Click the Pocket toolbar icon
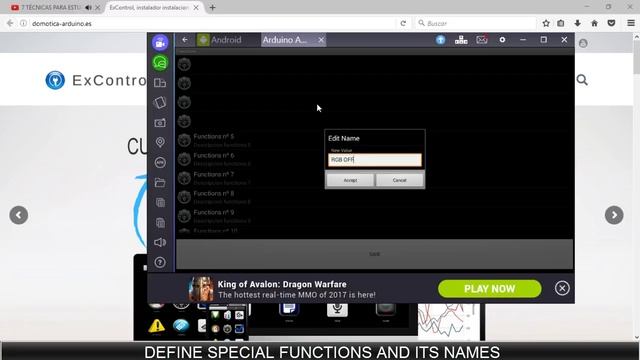 pyautogui.click(x=611, y=23)
